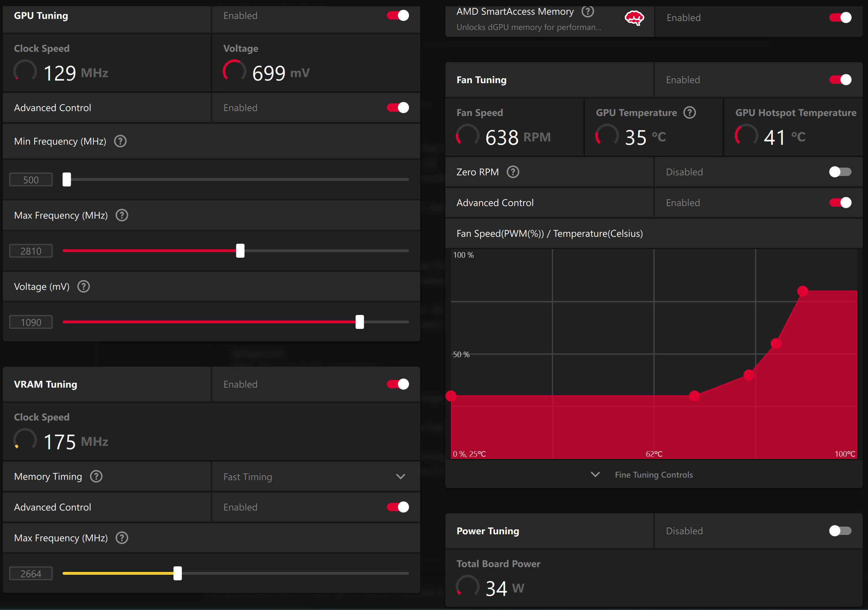
Task: Click the 35 °C GPU temperature reading
Action: (x=645, y=137)
